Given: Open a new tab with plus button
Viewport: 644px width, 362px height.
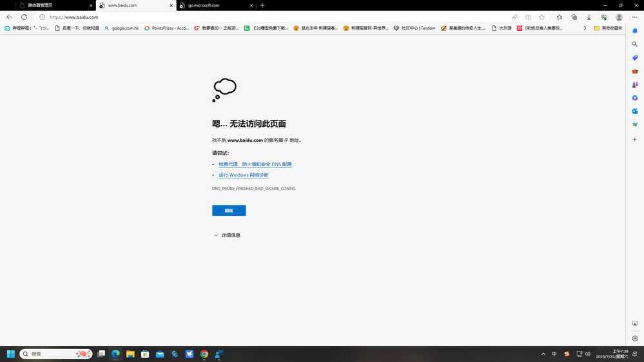Looking at the screenshot, I should click(262, 5).
